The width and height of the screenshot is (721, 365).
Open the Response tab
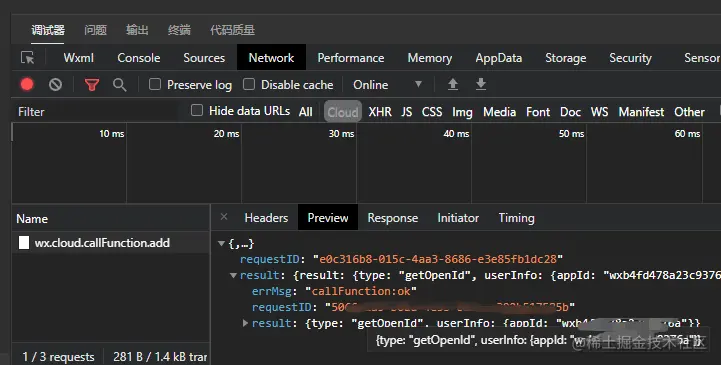[393, 218]
